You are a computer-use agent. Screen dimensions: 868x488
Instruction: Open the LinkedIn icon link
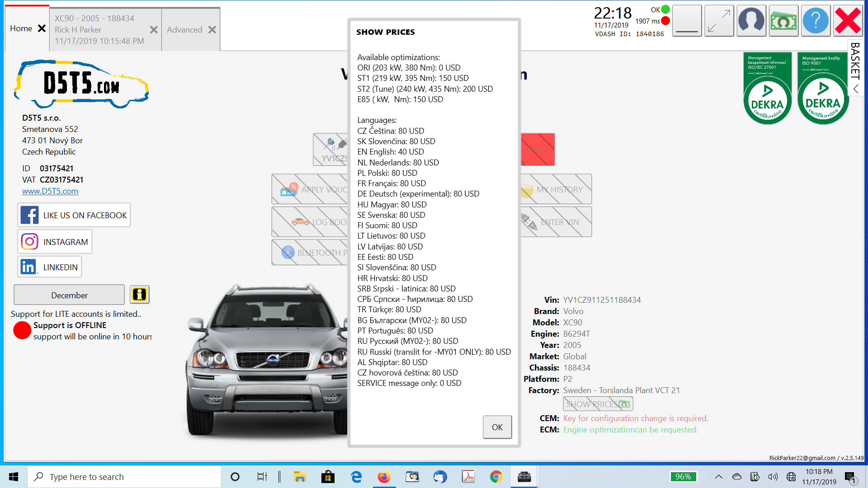(28, 267)
